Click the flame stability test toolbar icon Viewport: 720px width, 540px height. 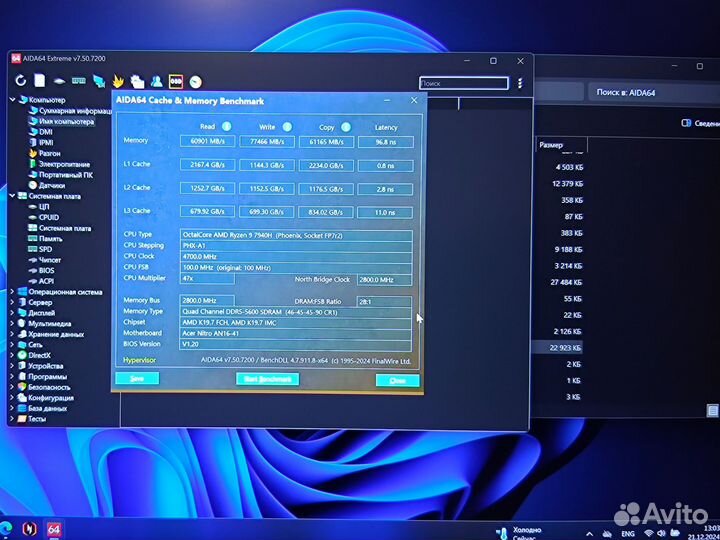[118, 81]
